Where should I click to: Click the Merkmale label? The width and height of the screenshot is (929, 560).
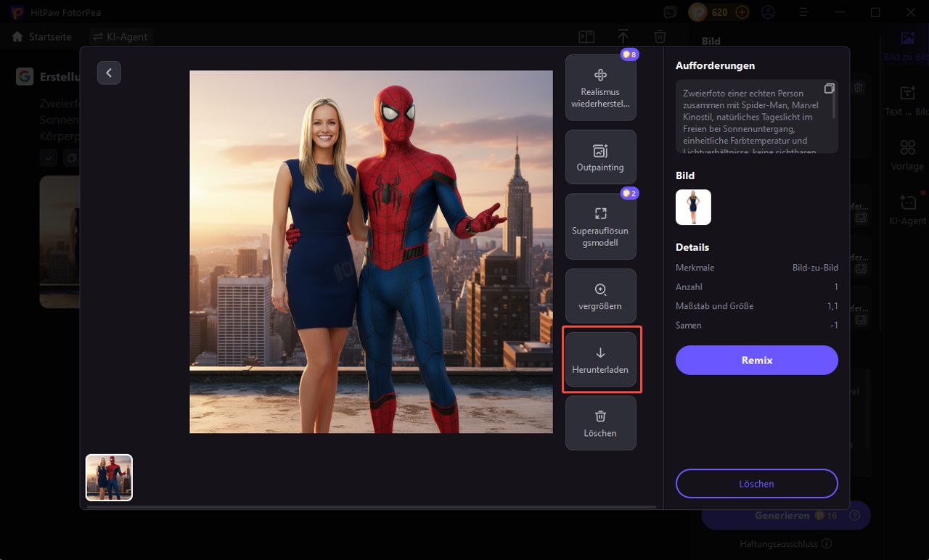coord(695,268)
